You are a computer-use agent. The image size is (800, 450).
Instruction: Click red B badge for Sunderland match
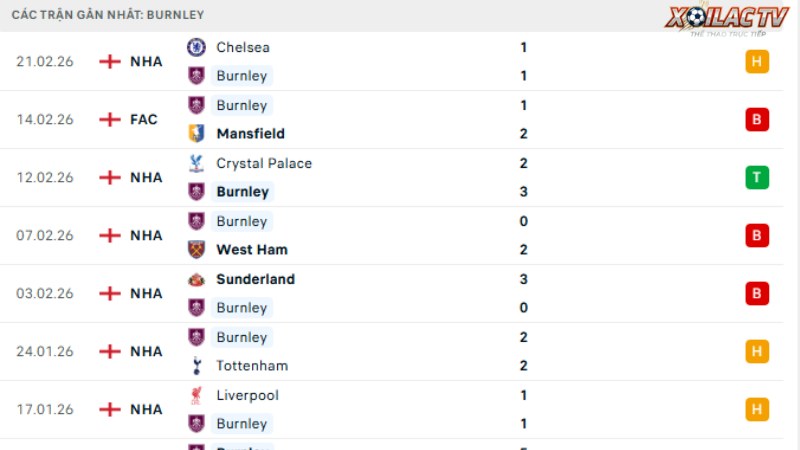coord(757,293)
